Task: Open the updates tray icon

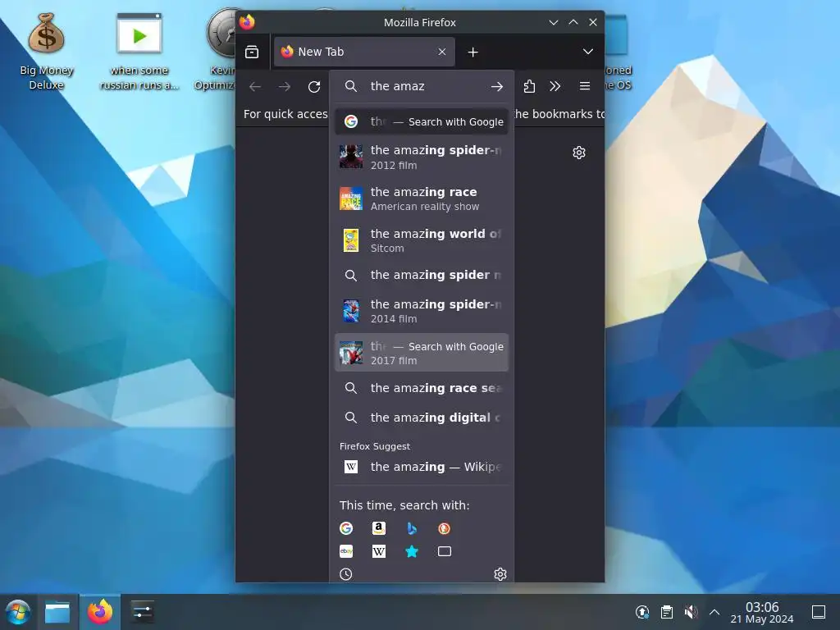Action: (641, 612)
